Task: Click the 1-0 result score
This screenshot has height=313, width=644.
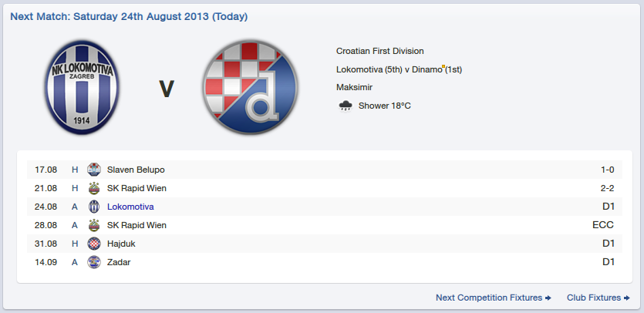Action: tap(608, 170)
